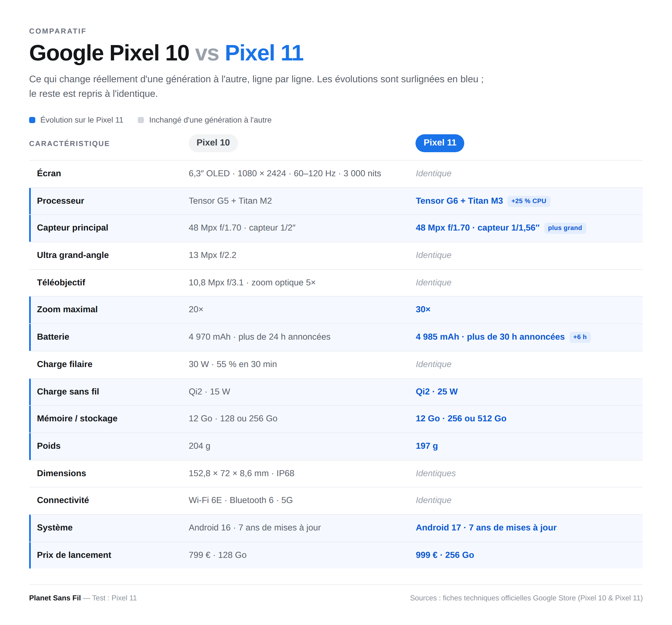Click the 'plus grand' sensor badge
Image resolution: width=672 pixels, height=625 pixels.
(564, 228)
